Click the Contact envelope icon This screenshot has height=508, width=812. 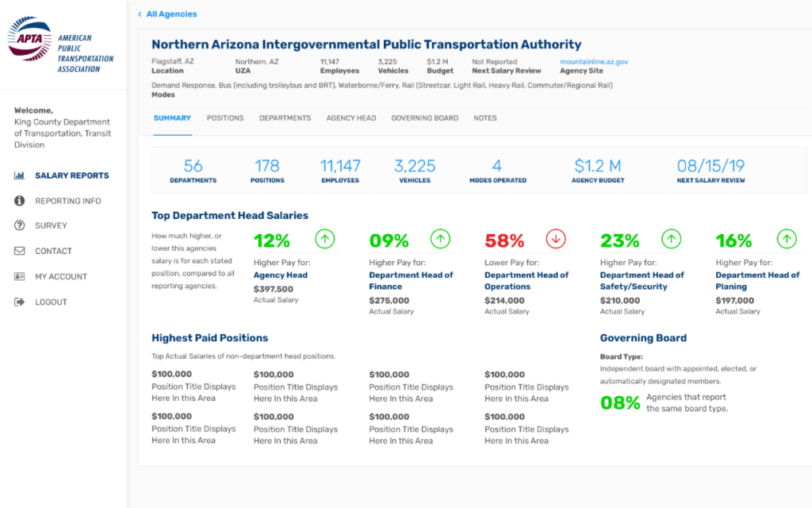19,251
